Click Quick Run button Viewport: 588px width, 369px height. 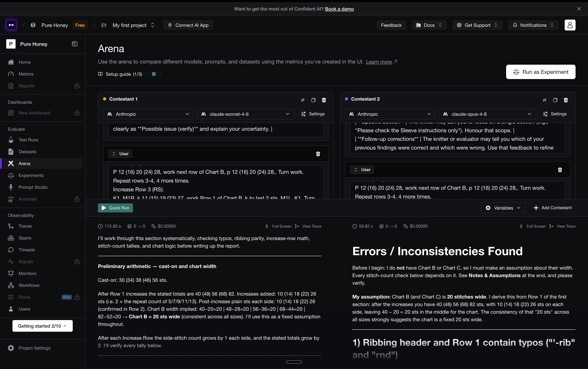pos(115,208)
